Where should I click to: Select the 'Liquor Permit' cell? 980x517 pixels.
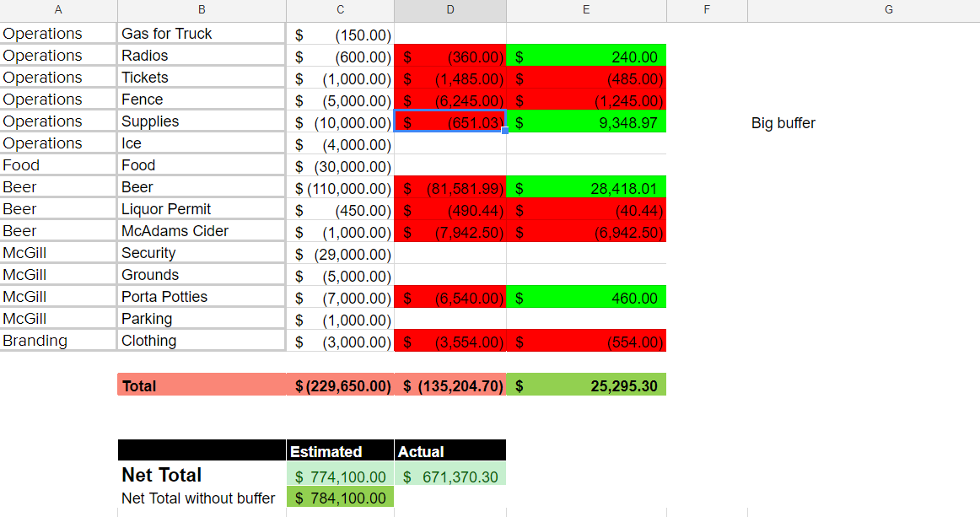click(x=202, y=209)
